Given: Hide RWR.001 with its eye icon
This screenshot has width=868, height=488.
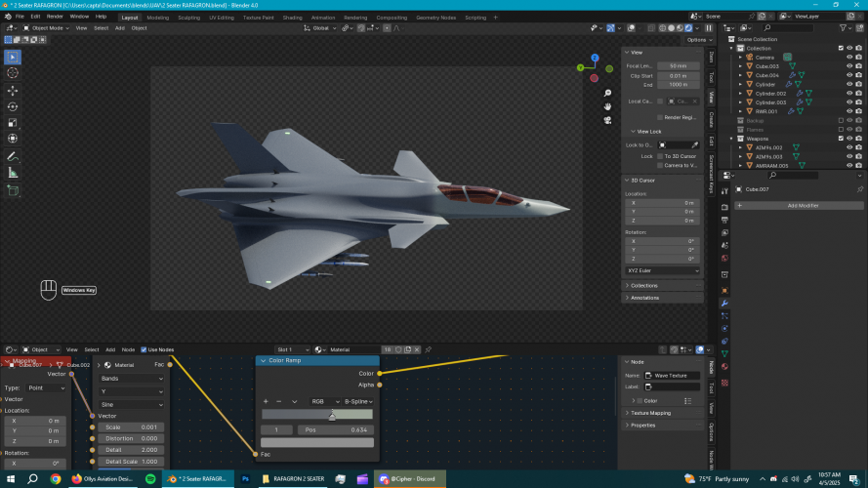Looking at the screenshot, I should [x=849, y=111].
